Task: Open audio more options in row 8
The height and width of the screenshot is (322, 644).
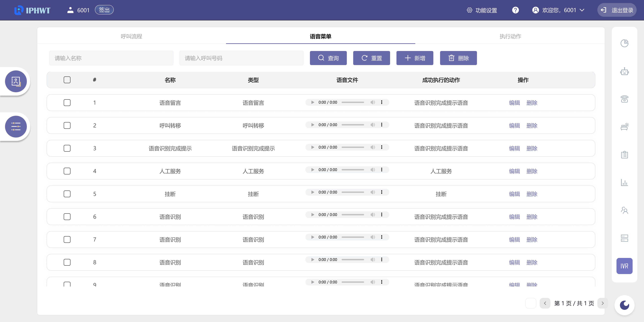Action: pyautogui.click(x=382, y=260)
